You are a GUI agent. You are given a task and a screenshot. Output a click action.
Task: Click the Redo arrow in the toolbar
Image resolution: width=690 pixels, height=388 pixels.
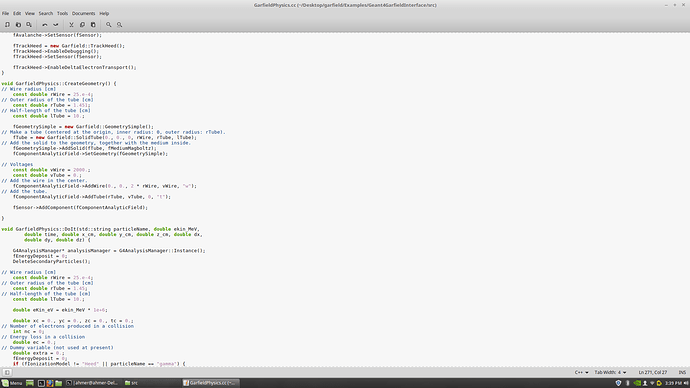(55, 25)
